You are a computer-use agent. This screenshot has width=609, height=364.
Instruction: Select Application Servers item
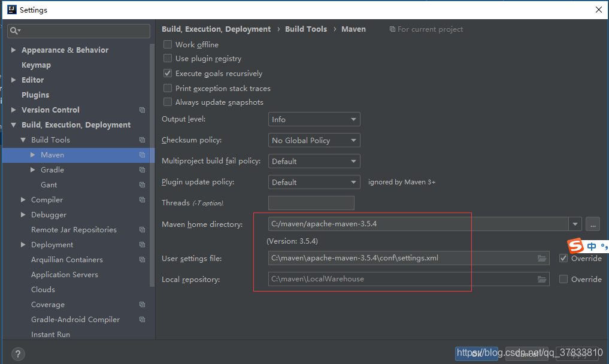(x=65, y=275)
